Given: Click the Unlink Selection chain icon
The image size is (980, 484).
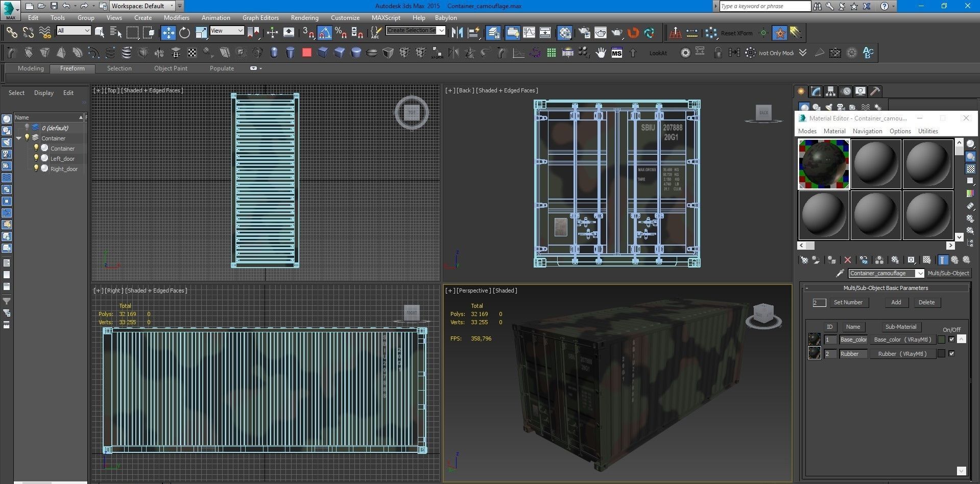Looking at the screenshot, I should [x=28, y=33].
